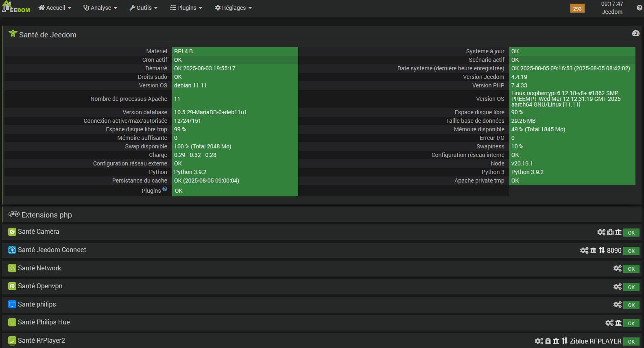Viewport: 644px width, 348px height.
Task: Open gears configuration icon in Jeedom Connect row
Action: [x=584, y=250]
